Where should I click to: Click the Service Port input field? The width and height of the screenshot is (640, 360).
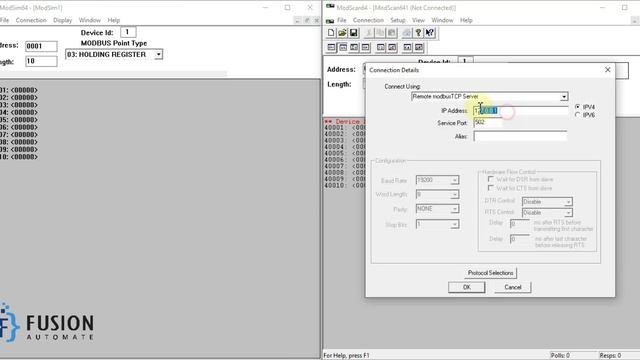(x=488, y=122)
